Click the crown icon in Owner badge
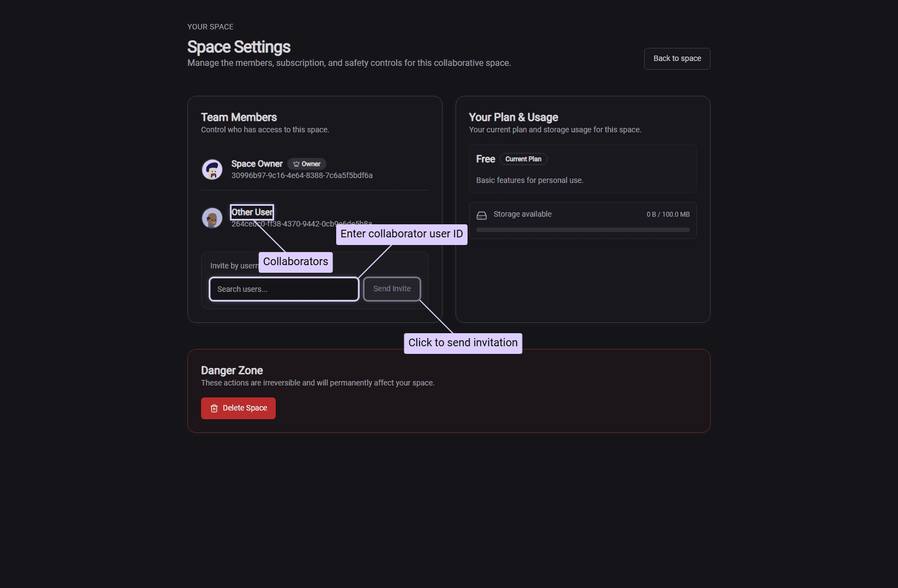Image resolution: width=898 pixels, height=588 pixels. (x=296, y=164)
